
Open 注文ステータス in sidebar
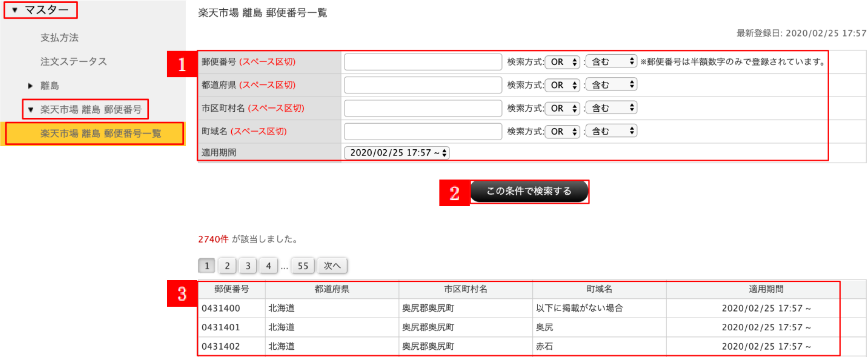74,61
